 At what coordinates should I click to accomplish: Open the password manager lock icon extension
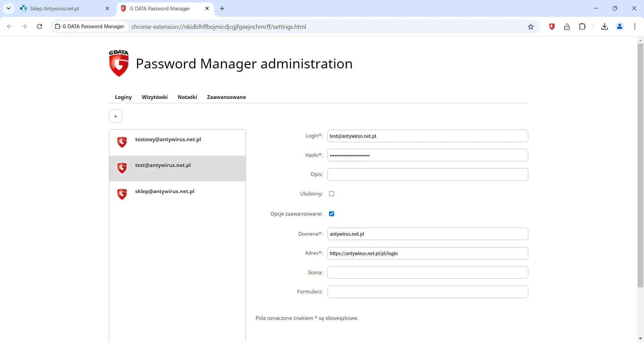[567, 27]
